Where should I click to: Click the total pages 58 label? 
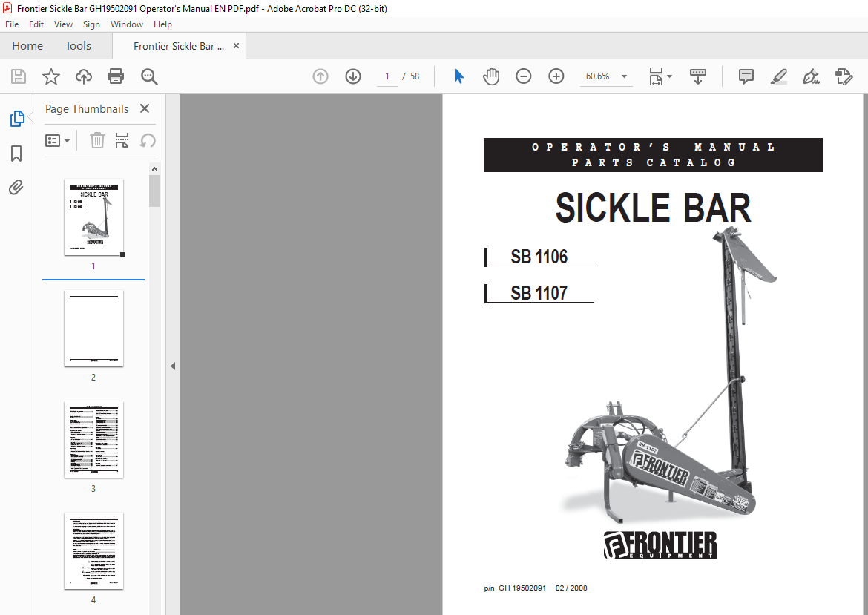tap(415, 76)
